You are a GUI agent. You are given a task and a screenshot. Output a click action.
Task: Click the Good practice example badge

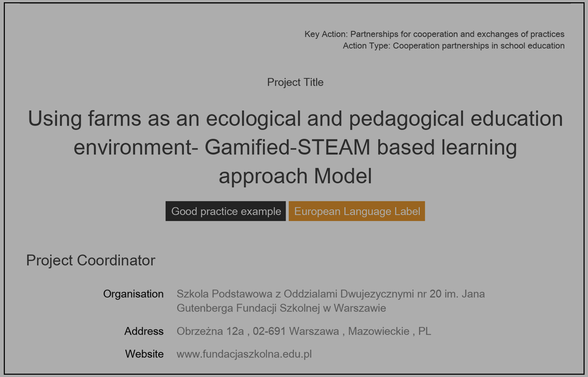(x=226, y=211)
